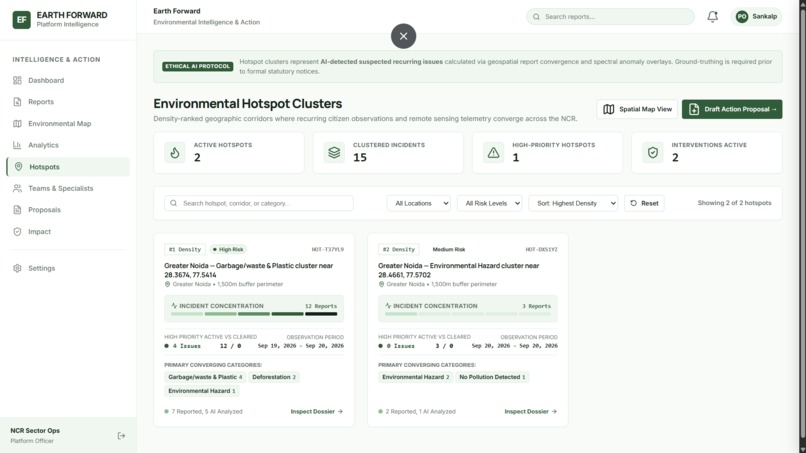Screen dimensions: 806x453
Task: Click the dark circular close X button
Action: tap(404, 36)
